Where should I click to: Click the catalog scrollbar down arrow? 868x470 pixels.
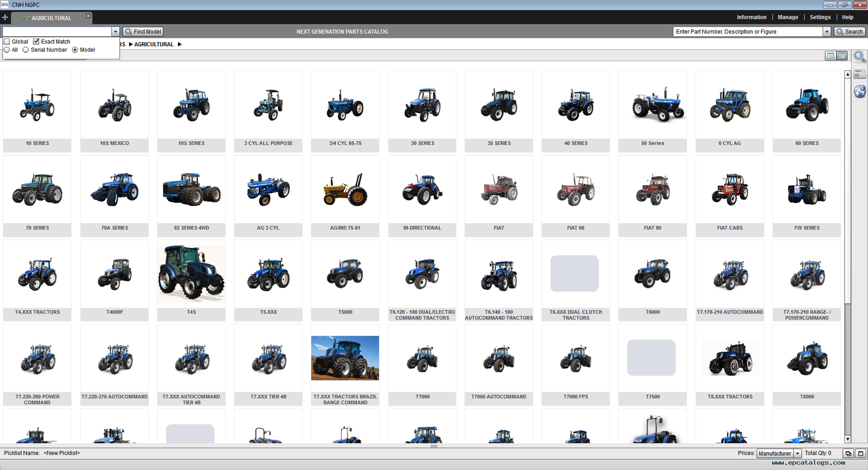[x=848, y=439]
